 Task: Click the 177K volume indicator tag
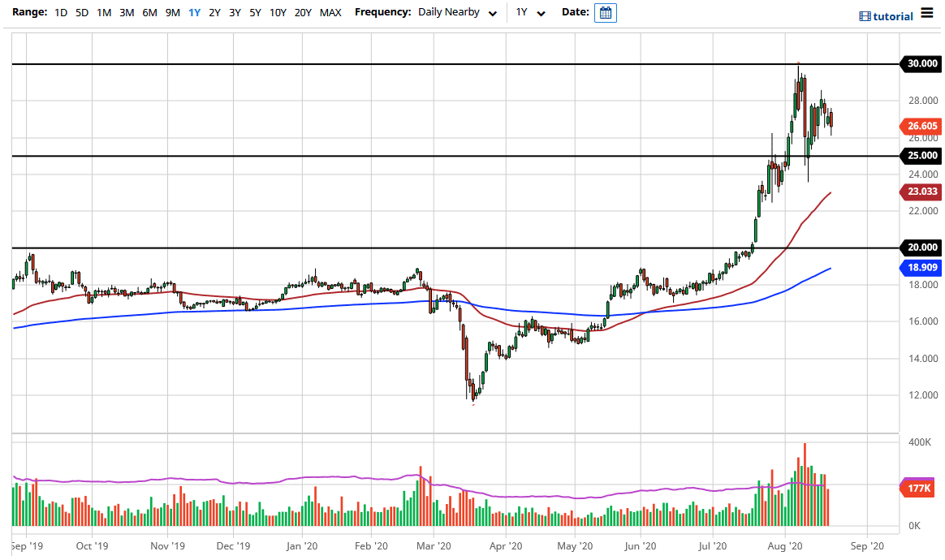(918, 488)
